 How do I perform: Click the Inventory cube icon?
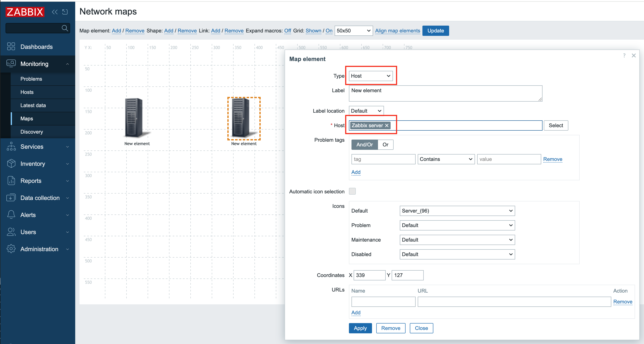pyautogui.click(x=11, y=163)
